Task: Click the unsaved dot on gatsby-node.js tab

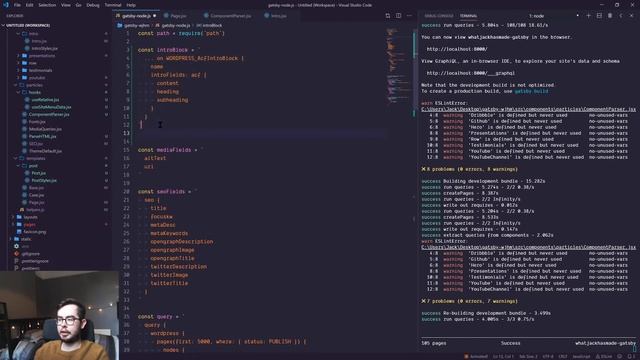Action: 155,16
